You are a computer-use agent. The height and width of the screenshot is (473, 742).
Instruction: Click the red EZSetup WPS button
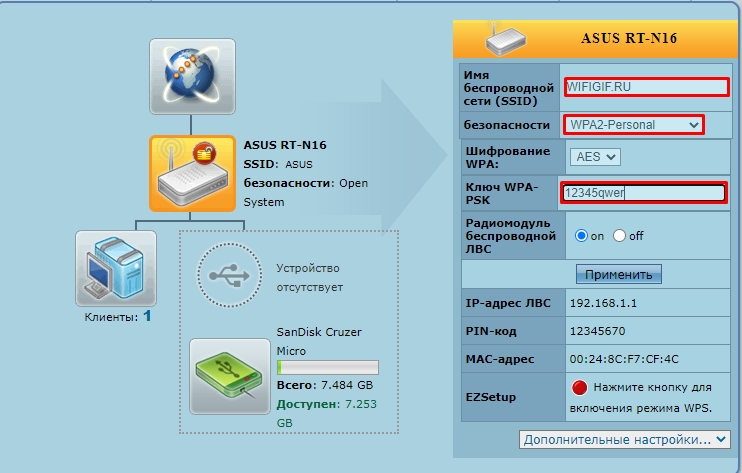579,388
